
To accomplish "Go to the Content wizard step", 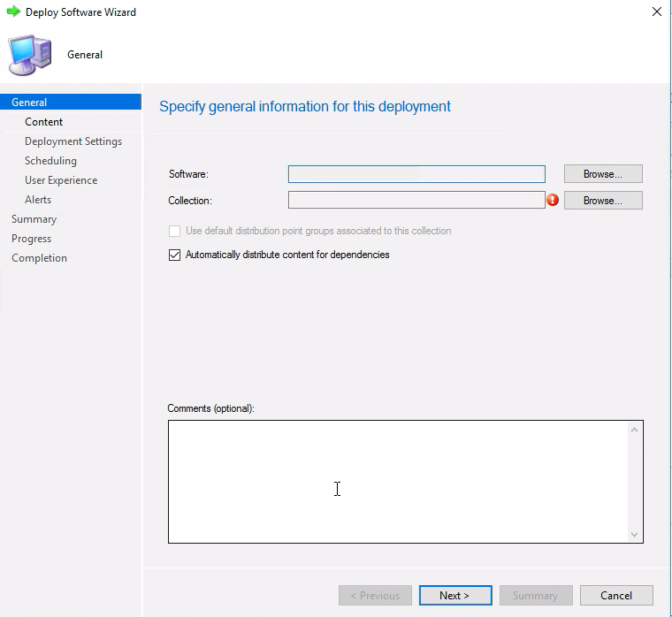I will 43,122.
